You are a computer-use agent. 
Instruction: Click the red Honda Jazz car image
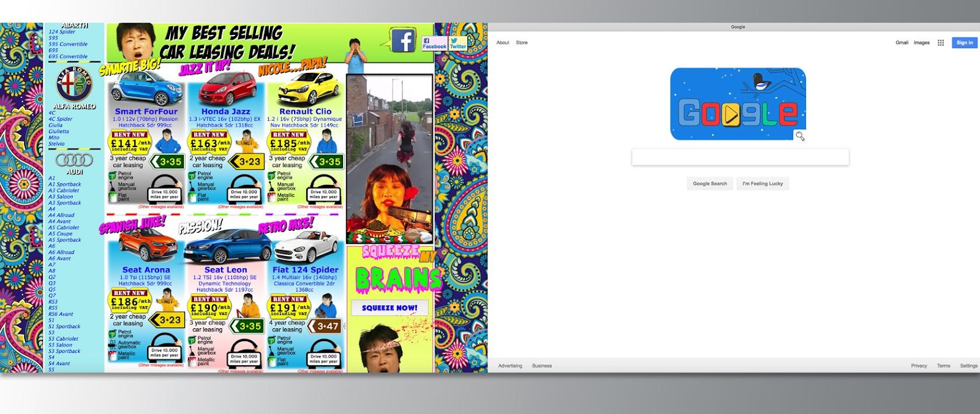[227, 89]
